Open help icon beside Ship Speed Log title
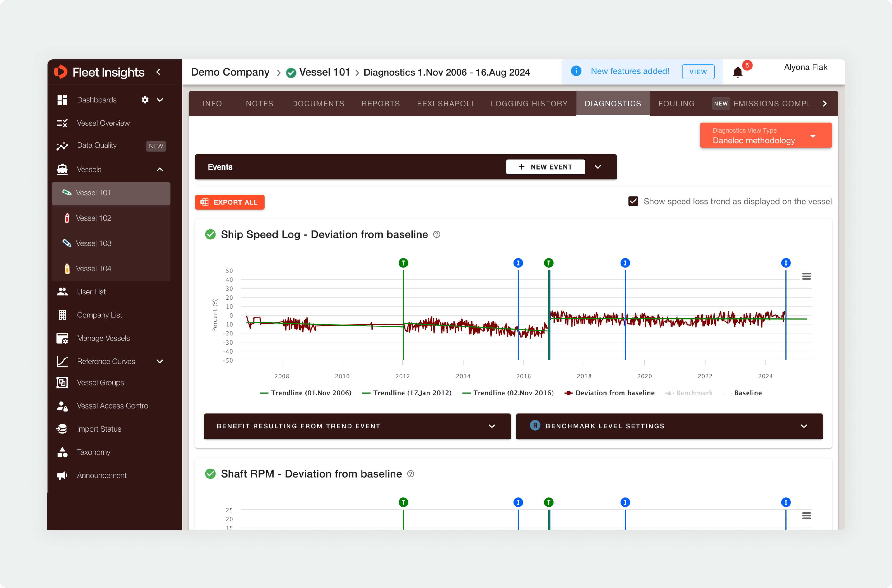892x588 pixels. click(437, 234)
